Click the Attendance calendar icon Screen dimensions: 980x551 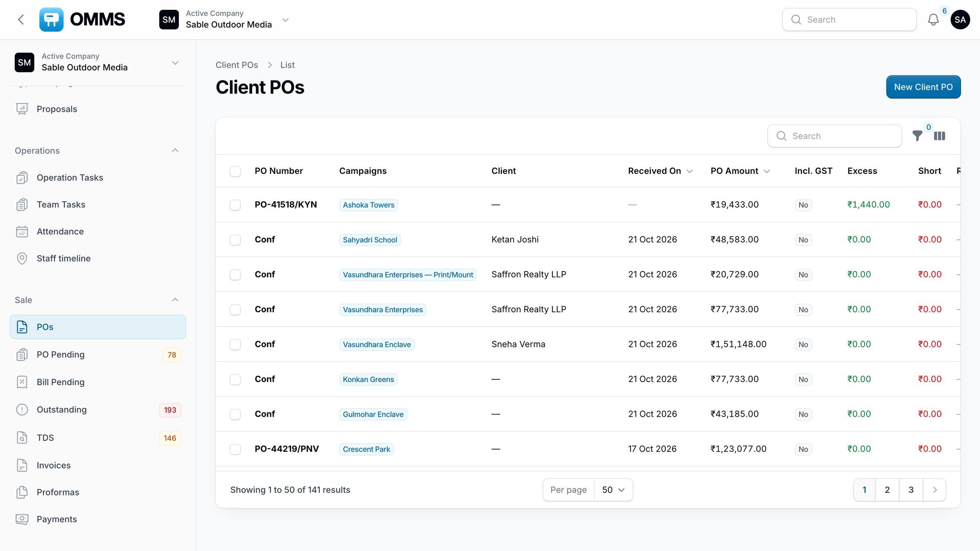coord(22,231)
